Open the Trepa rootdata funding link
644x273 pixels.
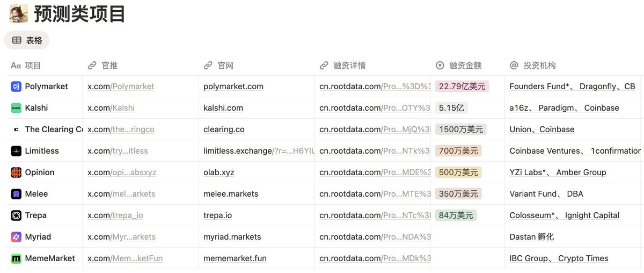375,215
